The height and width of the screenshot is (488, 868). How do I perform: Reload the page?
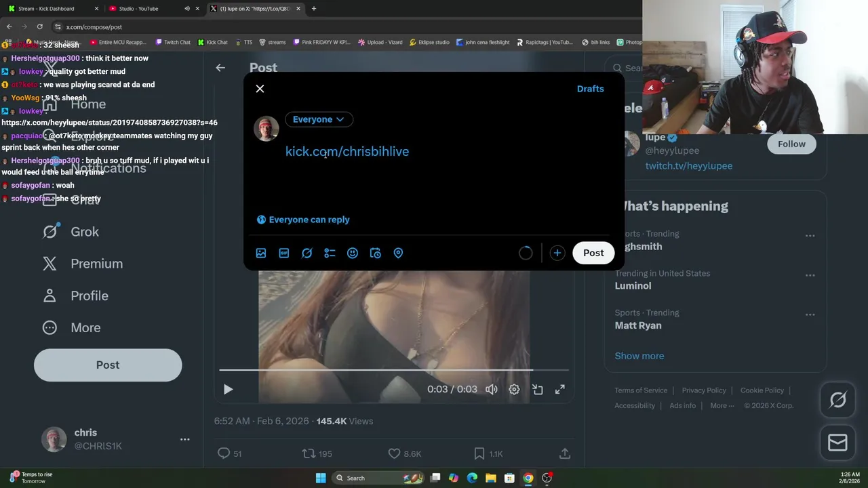tap(39, 26)
